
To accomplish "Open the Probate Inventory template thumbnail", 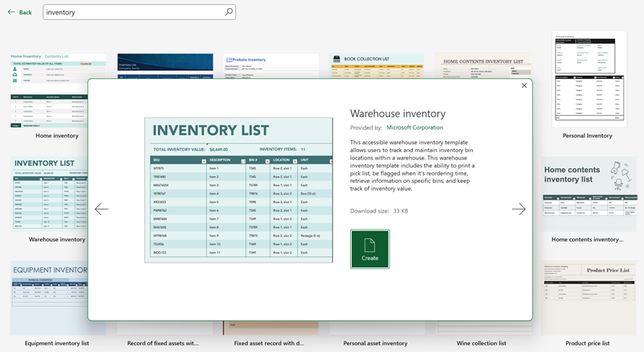I will [x=271, y=66].
